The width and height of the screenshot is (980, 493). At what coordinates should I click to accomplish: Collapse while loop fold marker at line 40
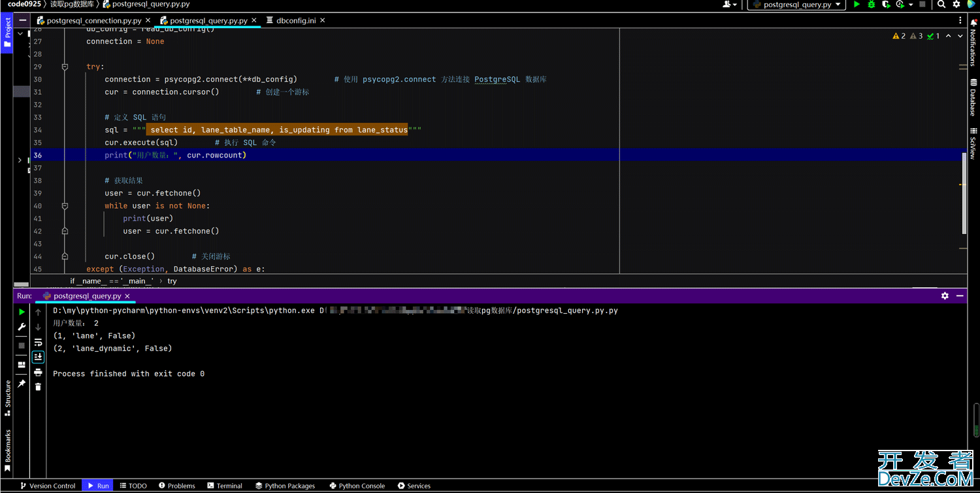(65, 206)
